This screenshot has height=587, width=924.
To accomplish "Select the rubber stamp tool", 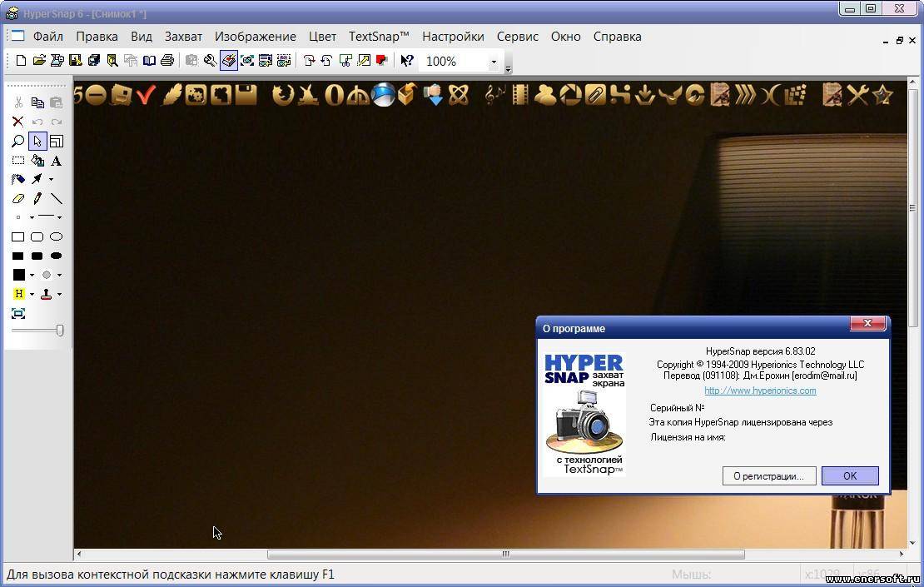I will click(46, 294).
